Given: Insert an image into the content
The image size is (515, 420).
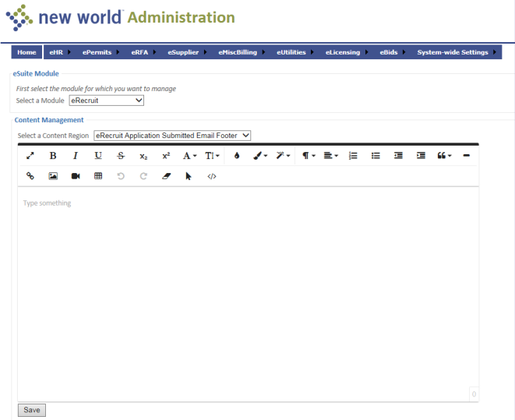Looking at the screenshot, I should [x=53, y=177].
